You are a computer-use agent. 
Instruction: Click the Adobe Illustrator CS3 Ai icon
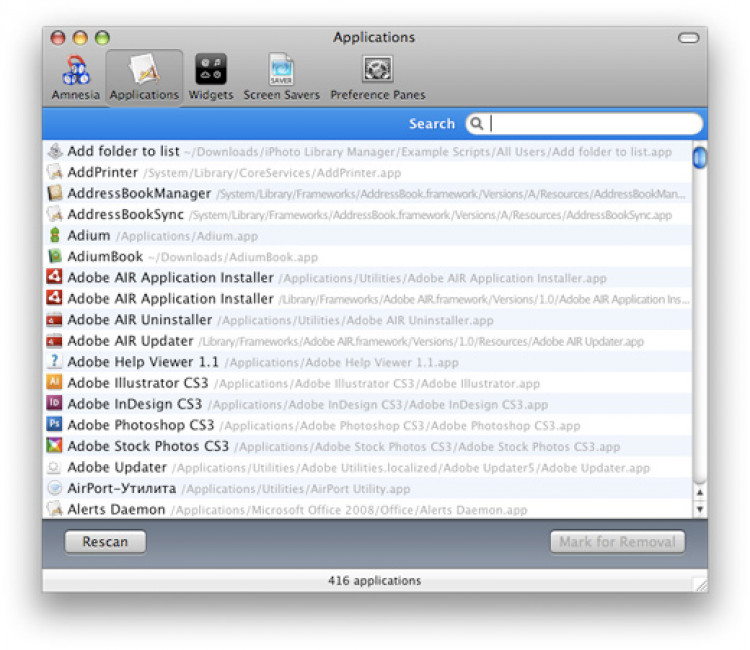55,382
